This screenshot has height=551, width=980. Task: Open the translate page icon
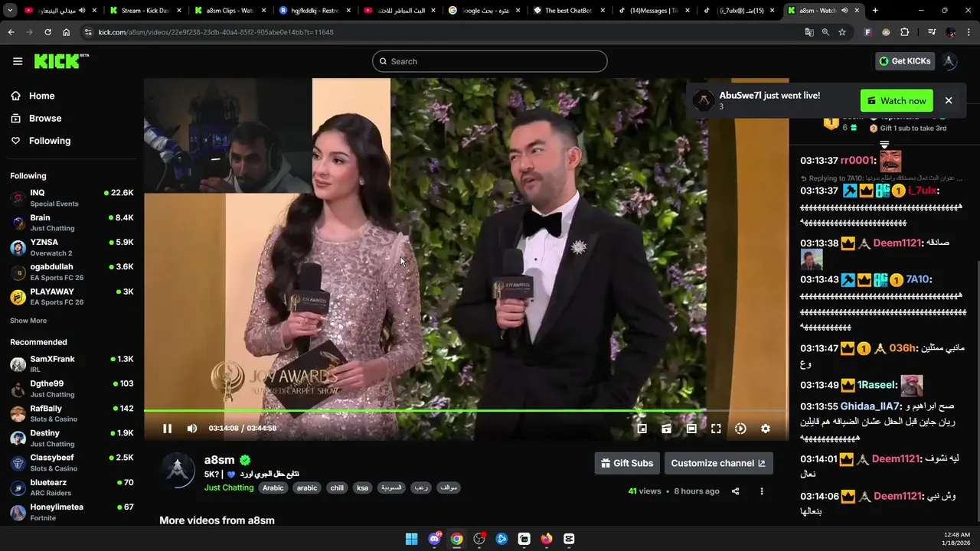tap(809, 32)
